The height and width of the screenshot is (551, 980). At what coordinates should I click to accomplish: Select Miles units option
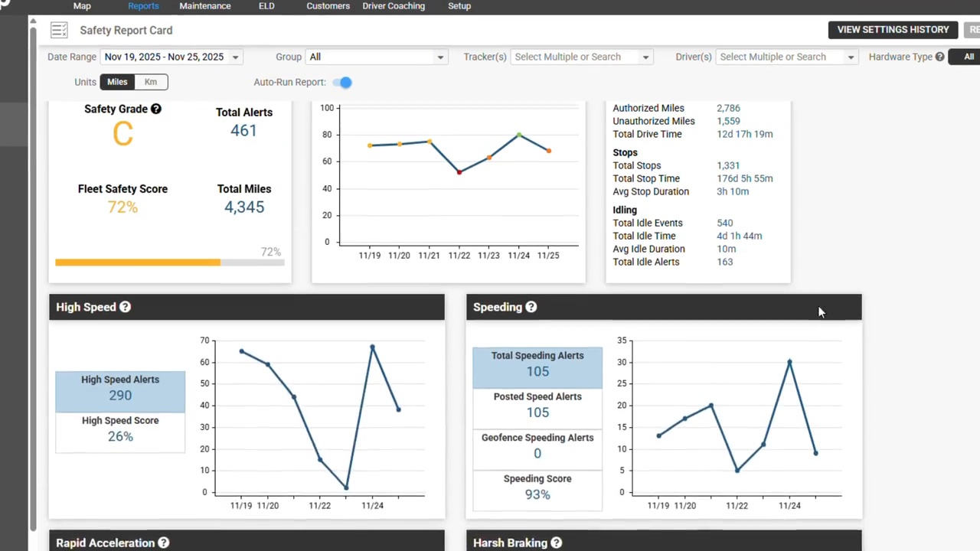(117, 82)
